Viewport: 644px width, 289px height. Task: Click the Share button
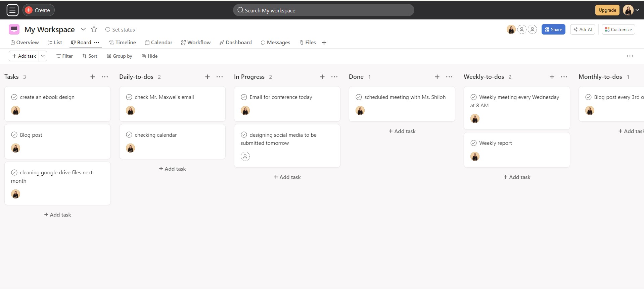[x=553, y=30]
